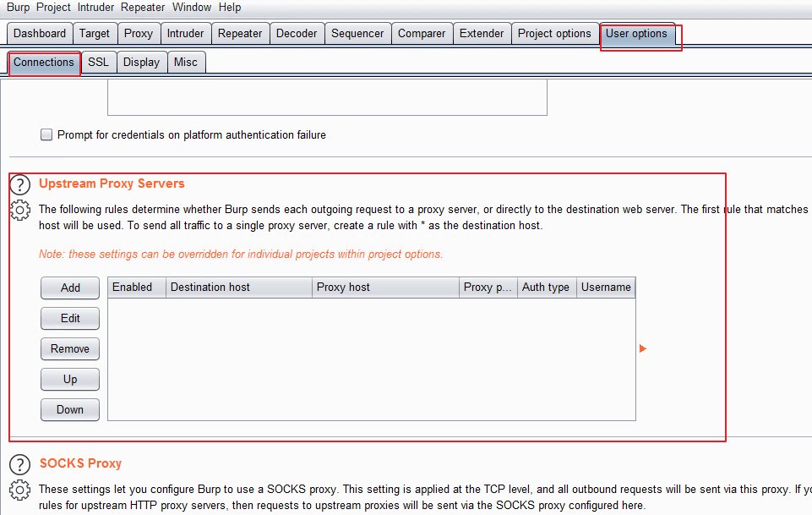Screen dimensions: 812x515
Task: Enable prompt for credentials on authentication failure
Action: tap(46, 134)
